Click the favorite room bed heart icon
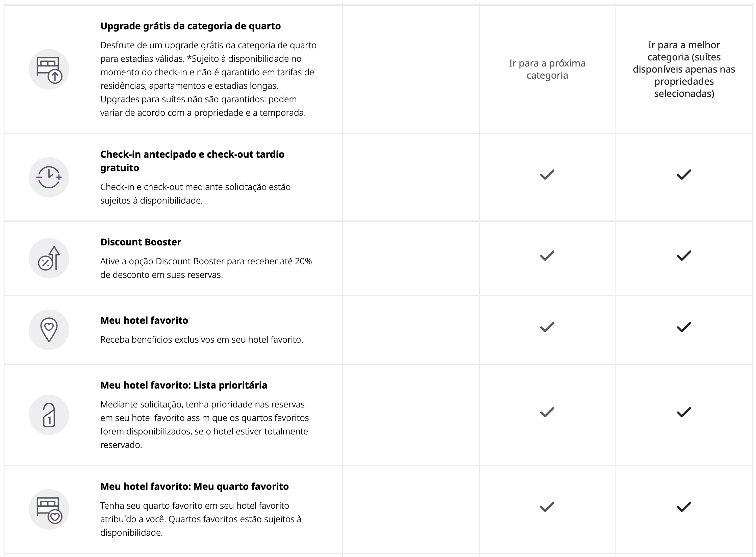 tap(49, 509)
